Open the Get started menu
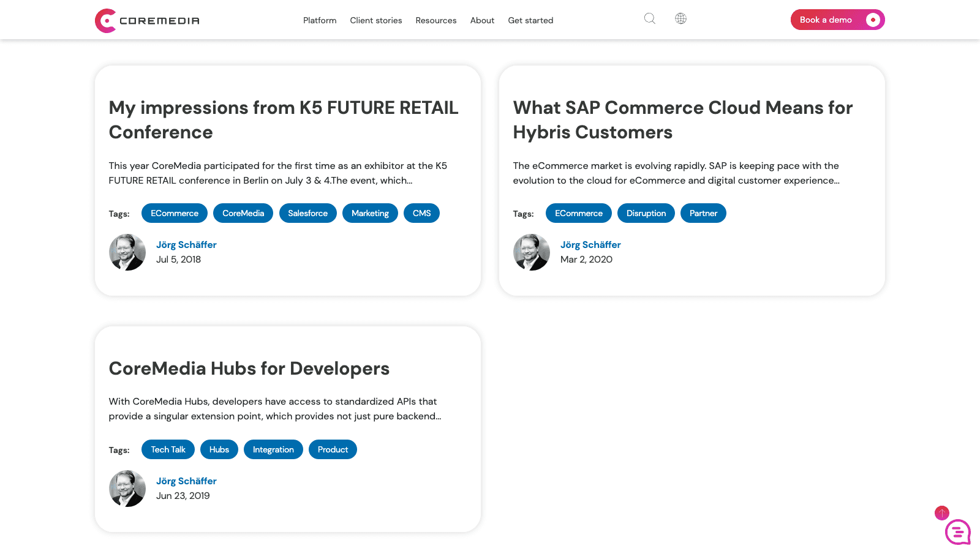 tap(530, 20)
